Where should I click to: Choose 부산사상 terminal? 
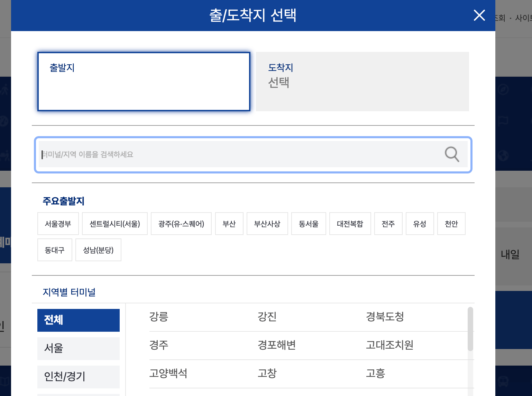267,224
